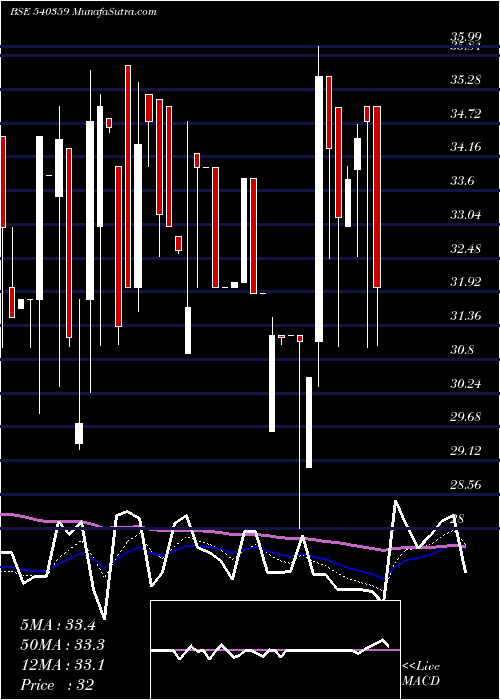
Task: Click the tallest white candle reaching near 35.99
Action: 319,209
